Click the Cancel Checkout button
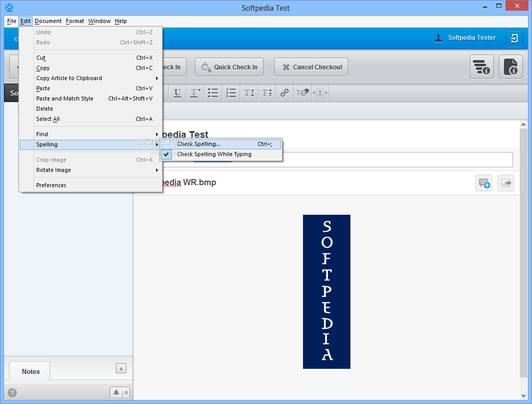The width and height of the screenshot is (532, 404). 311,67
